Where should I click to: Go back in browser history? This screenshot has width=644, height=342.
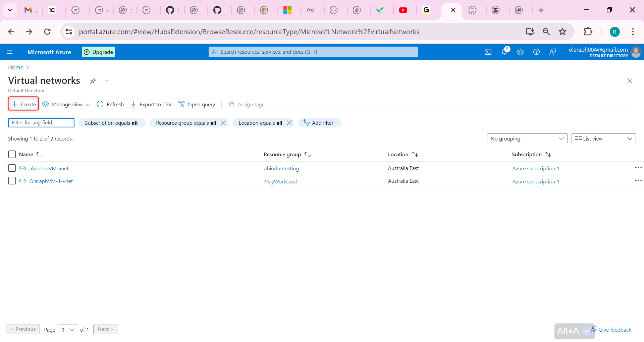(x=11, y=32)
